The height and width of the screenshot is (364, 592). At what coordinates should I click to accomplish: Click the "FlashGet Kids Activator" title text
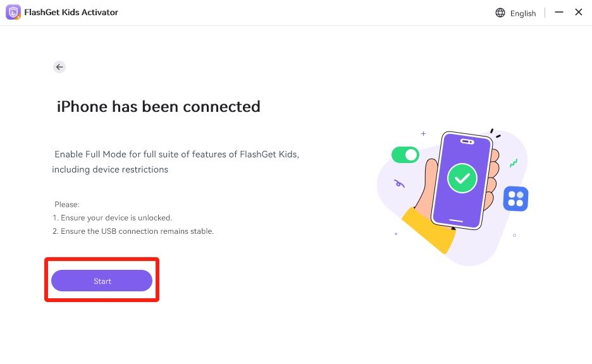pyautogui.click(x=71, y=13)
